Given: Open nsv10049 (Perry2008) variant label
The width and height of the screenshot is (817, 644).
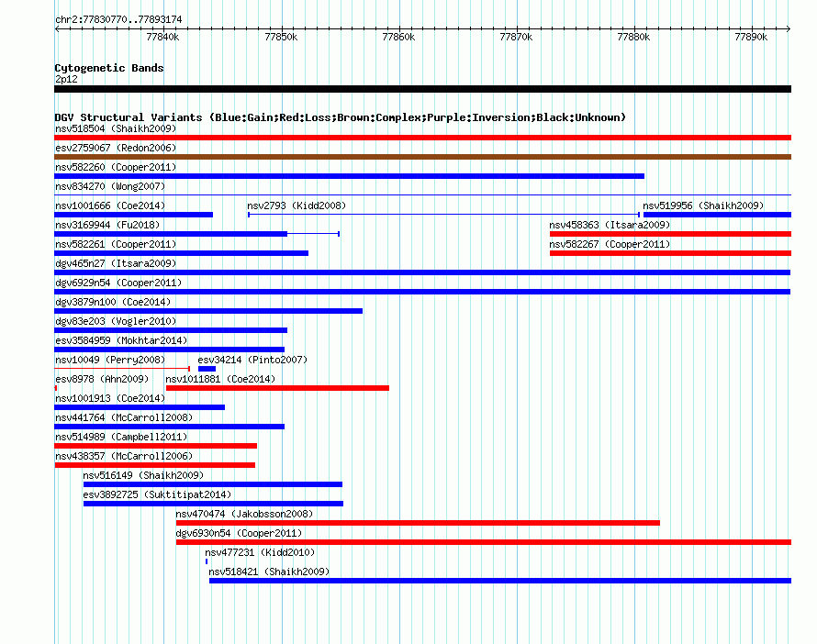Looking at the screenshot, I should [x=110, y=360].
